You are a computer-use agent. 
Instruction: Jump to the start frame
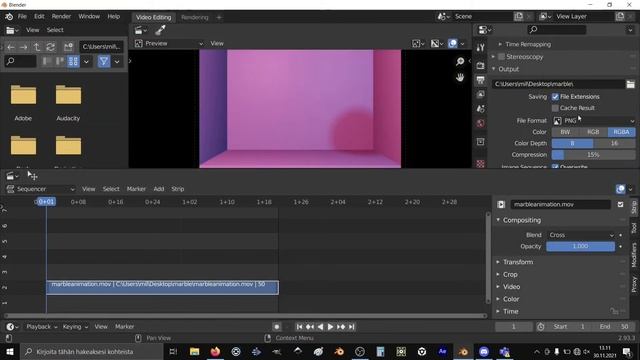[299, 327]
